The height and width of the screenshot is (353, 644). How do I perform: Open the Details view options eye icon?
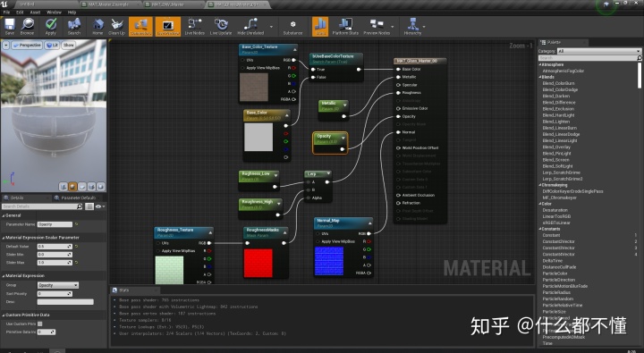coord(100,206)
